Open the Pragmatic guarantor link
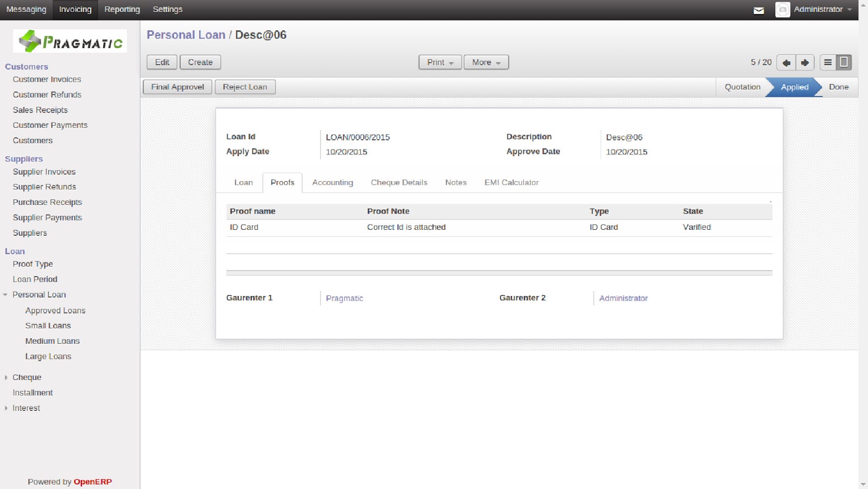The height and width of the screenshot is (489, 868). point(344,298)
